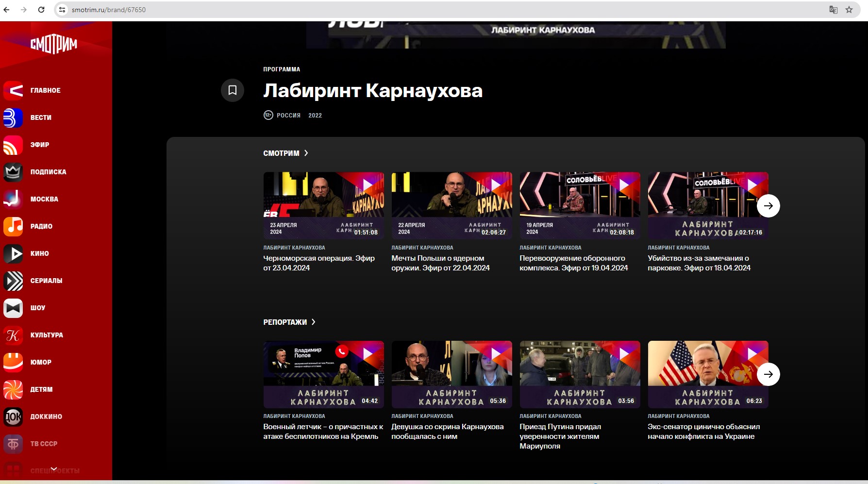Go forward in browser history

coord(24,10)
